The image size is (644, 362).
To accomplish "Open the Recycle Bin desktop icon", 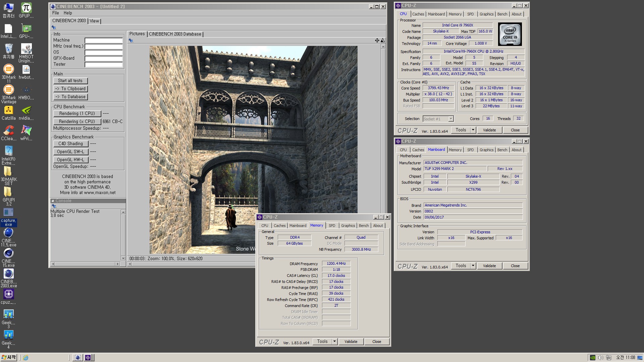I will tap(8, 51).
